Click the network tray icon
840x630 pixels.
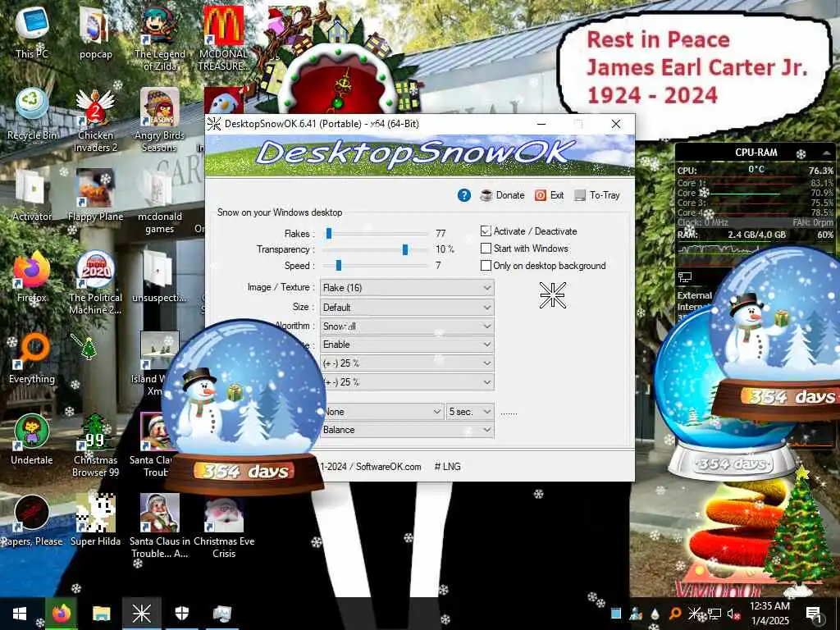pyautogui.click(x=714, y=614)
